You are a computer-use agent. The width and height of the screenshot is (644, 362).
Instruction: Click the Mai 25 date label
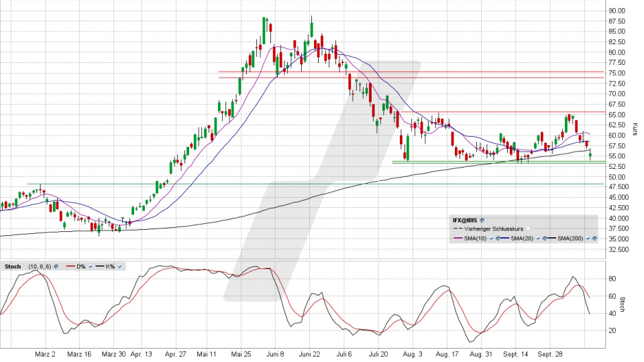point(241,354)
